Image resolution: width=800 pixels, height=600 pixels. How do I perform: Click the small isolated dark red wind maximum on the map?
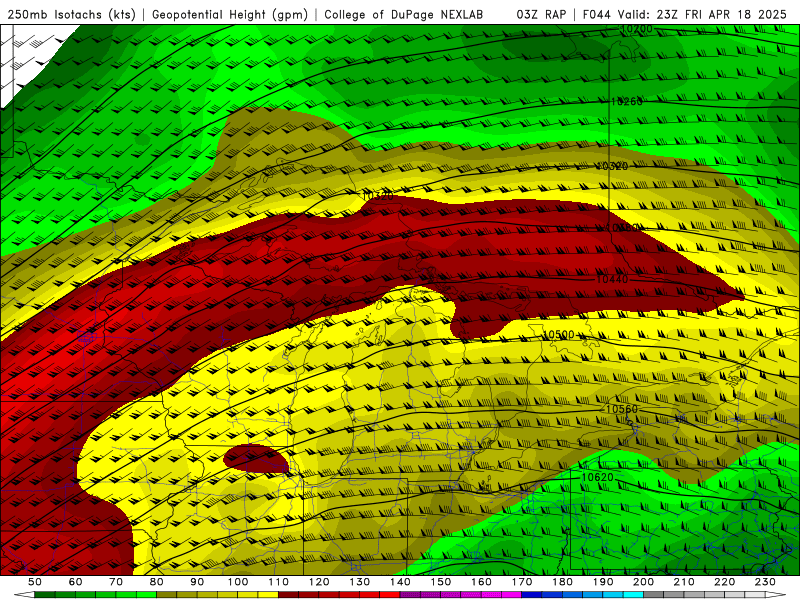pos(256,458)
